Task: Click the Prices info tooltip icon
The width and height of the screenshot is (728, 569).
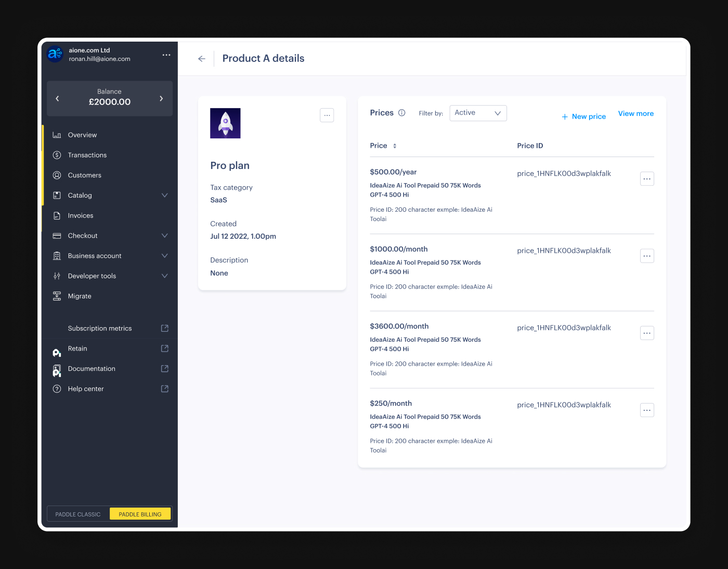Action: tap(401, 112)
